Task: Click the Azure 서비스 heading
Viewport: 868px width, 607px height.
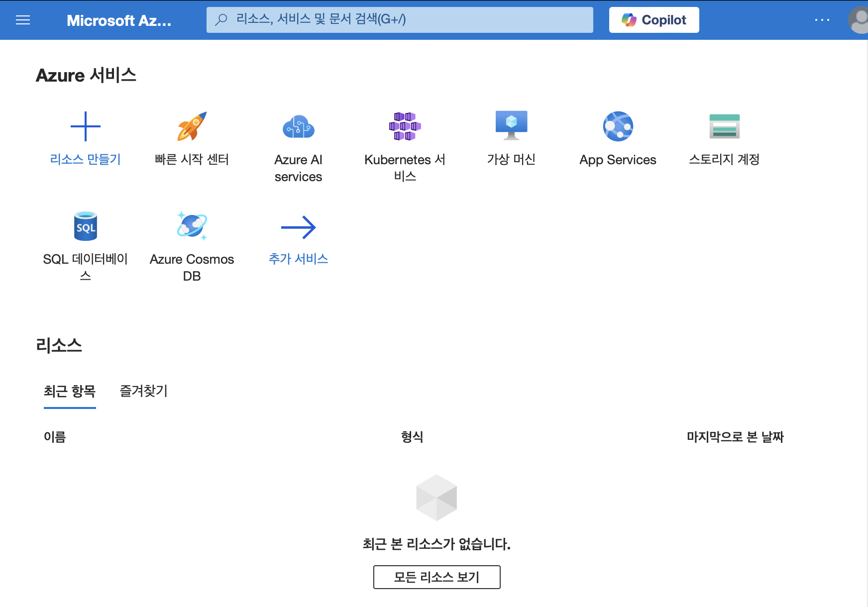Action: click(86, 75)
